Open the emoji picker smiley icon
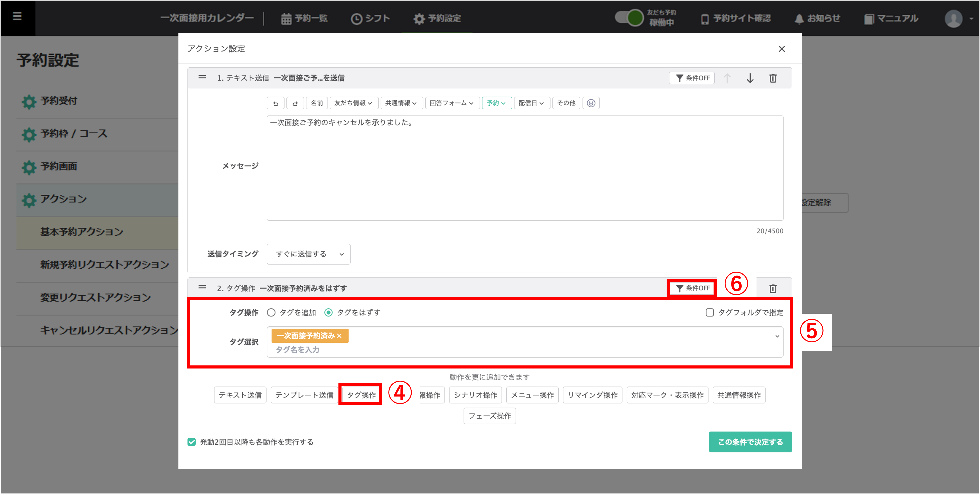The height and width of the screenshot is (494, 980). [591, 103]
